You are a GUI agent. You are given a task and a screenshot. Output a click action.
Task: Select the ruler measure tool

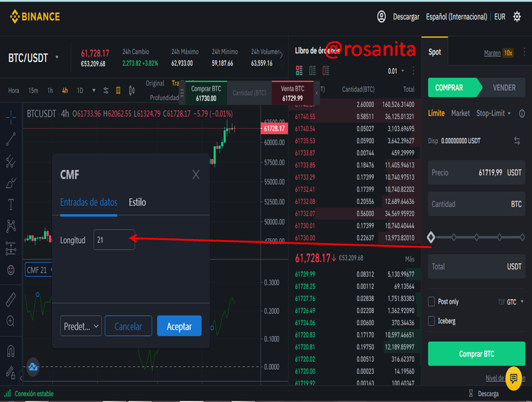11,300
